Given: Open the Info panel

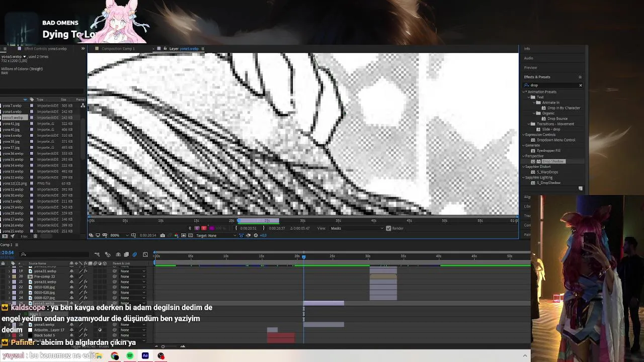Looking at the screenshot, I should click(x=527, y=49).
